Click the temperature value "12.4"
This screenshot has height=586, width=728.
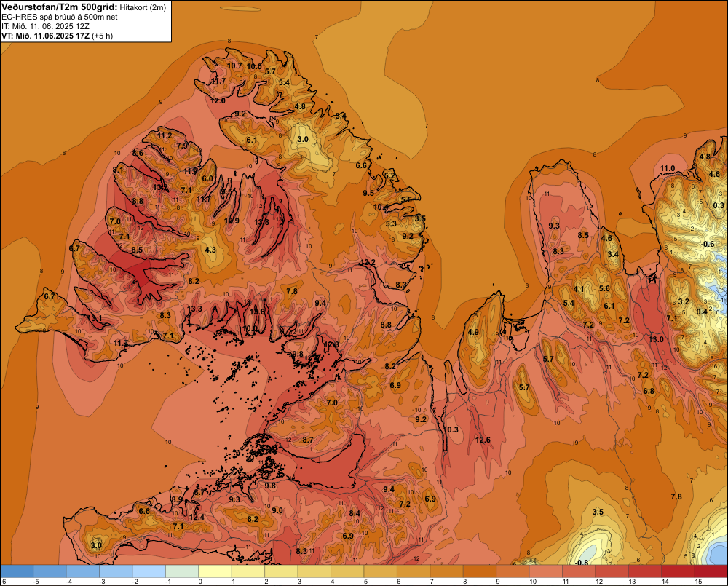pyautogui.click(x=197, y=518)
